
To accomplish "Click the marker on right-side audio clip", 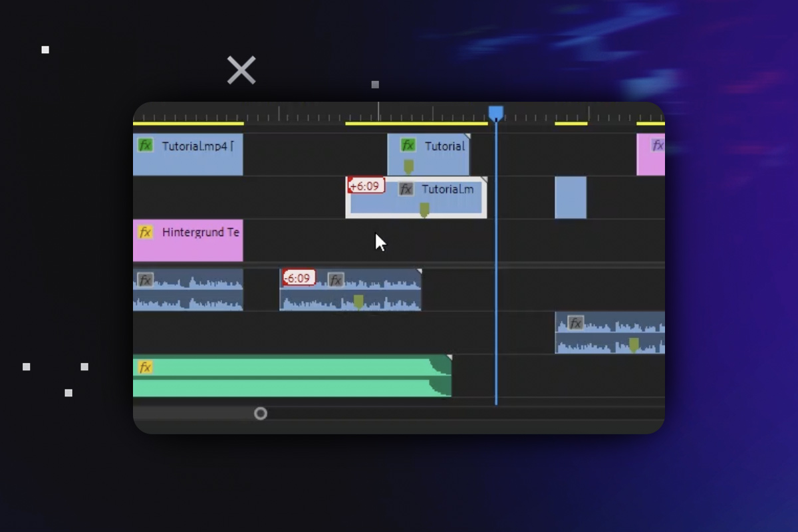I will click(x=634, y=344).
